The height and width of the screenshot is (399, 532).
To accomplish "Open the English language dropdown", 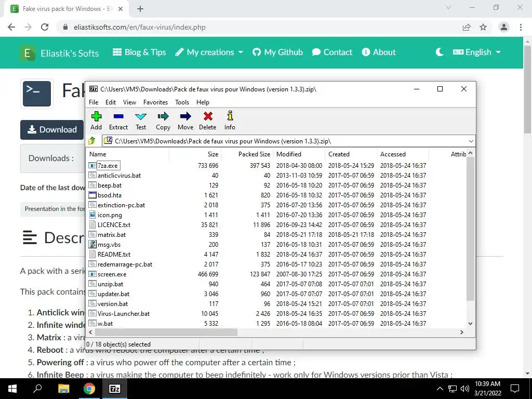I will pyautogui.click(x=477, y=52).
